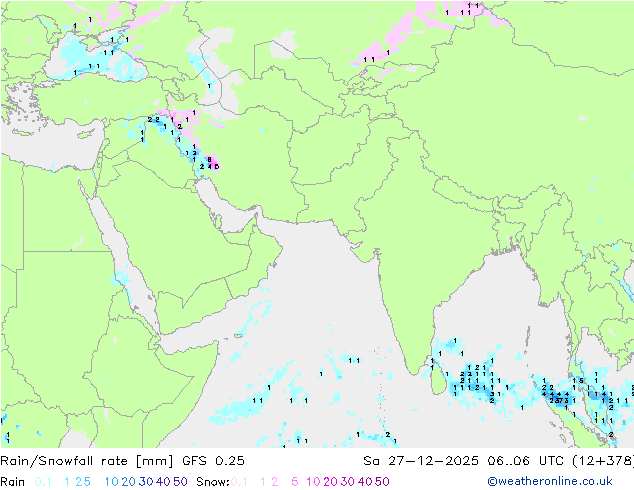The width and height of the screenshot is (634, 490).
Task: Select the "Rain" legend label
Action: click(13, 482)
